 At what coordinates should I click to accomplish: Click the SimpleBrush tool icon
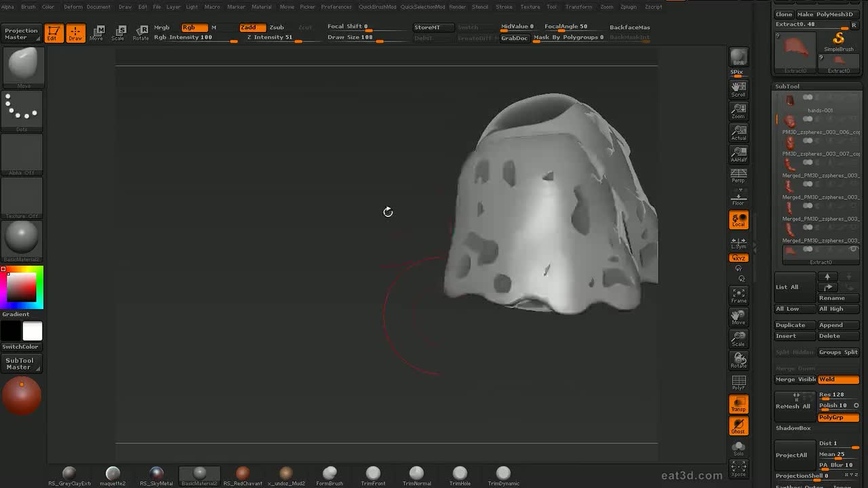point(839,41)
